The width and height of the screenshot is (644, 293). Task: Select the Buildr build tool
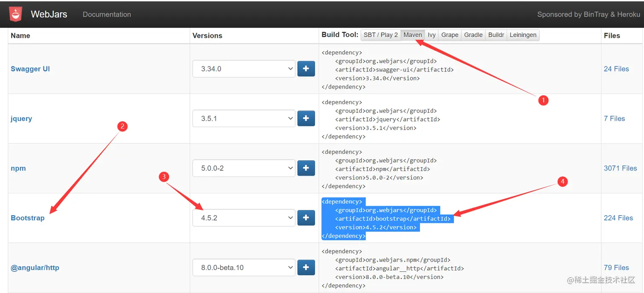496,35
